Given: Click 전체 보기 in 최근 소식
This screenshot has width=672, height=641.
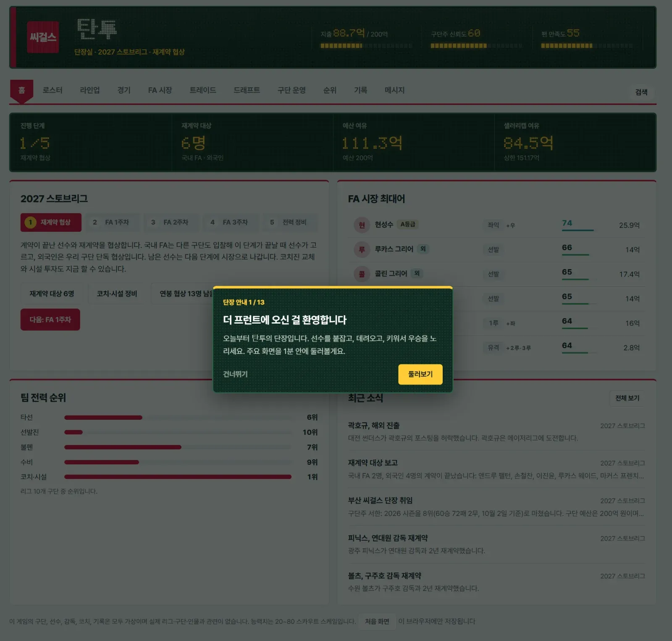Looking at the screenshot, I should tap(627, 398).
